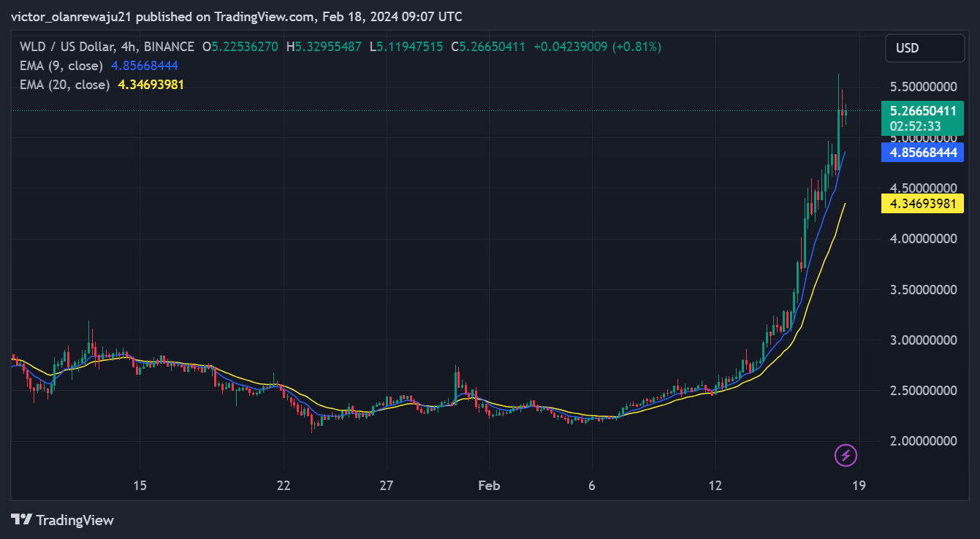Click the close price value 5.26650411 in header
This screenshot has height=539, width=980.
pos(493,47)
